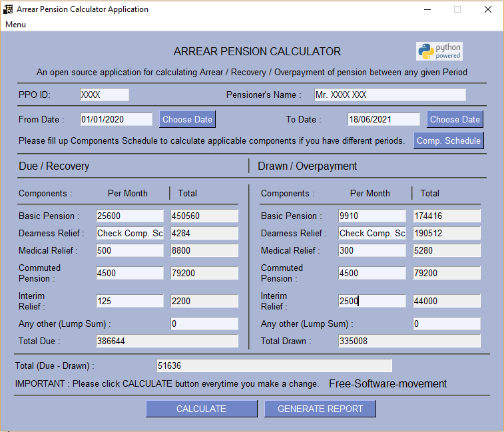This screenshot has height=432, width=504.
Task: Click the Due / Recovery section heading
Action: (54, 166)
